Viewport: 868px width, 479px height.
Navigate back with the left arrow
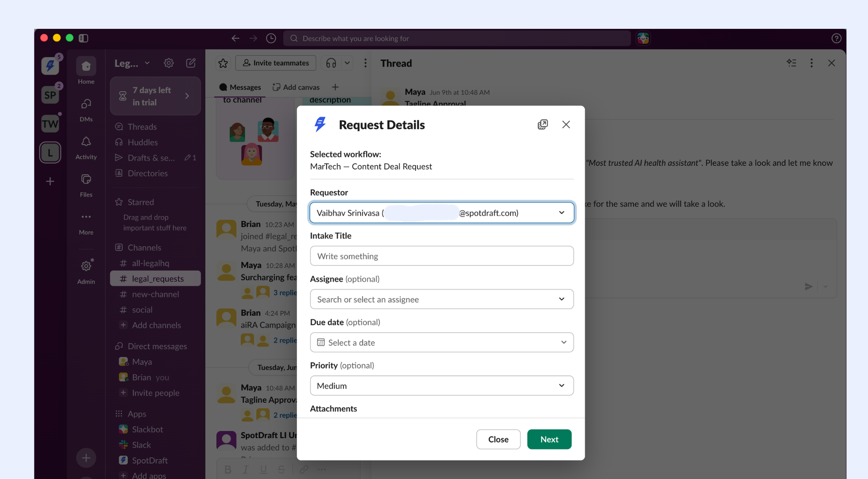coord(235,38)
